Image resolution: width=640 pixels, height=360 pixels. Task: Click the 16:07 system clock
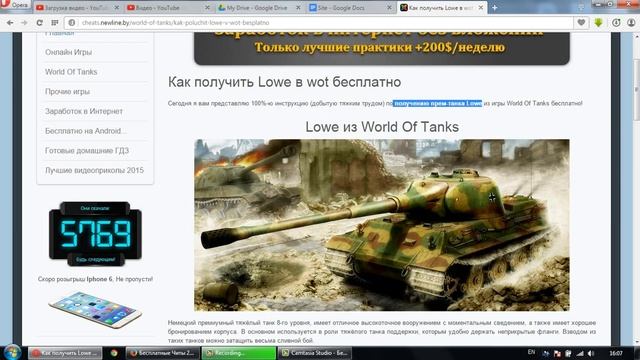[616, 353]
